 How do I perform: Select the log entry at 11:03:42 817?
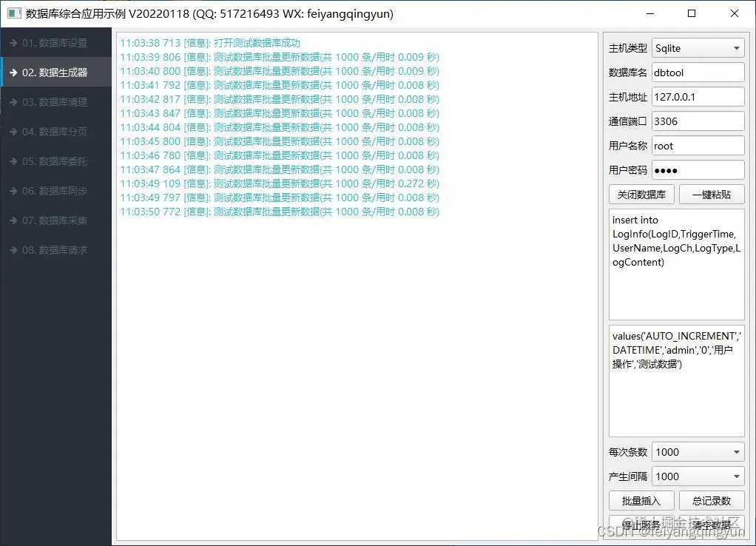(x=280, y=99)
